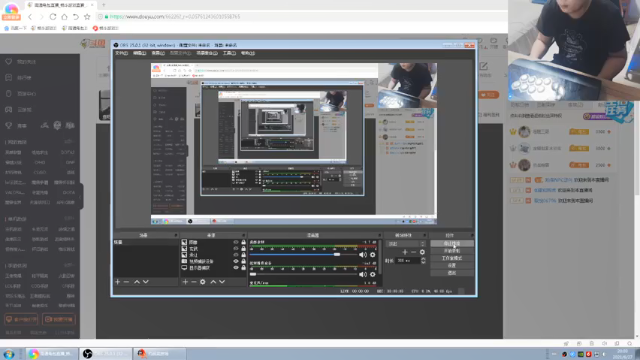This screenshot has width=640, height=360.
Task: Toggle visibility eye of the third image source
Action: (236, 255)
